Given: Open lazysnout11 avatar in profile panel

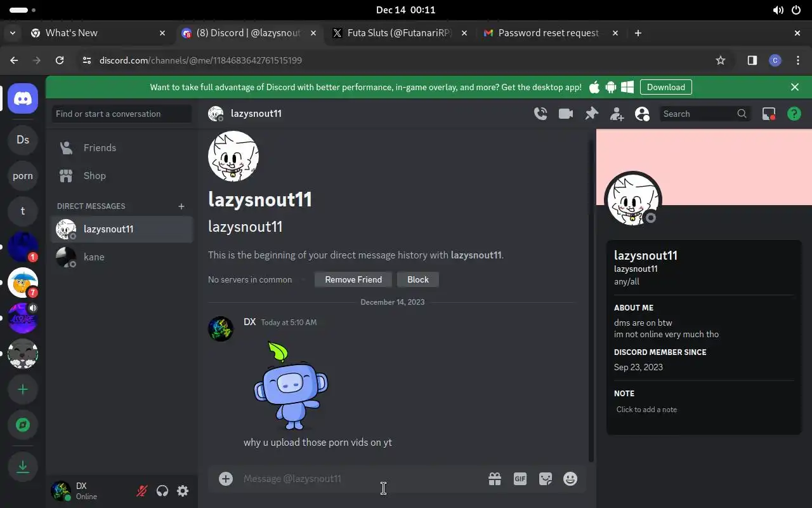Looking at the screenshot, I should coord(632,199).
